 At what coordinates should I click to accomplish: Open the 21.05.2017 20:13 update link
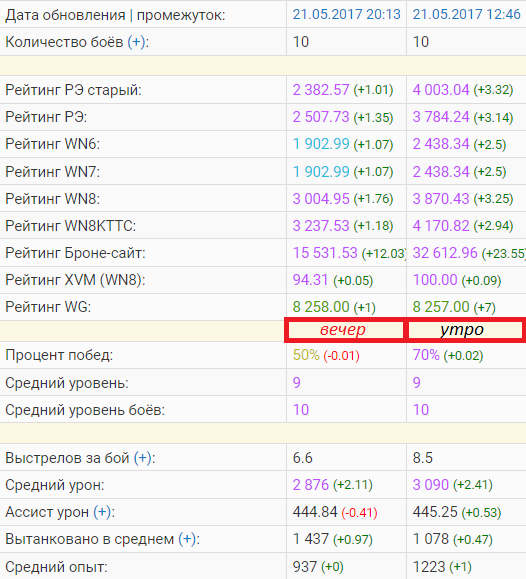(346, 14)
